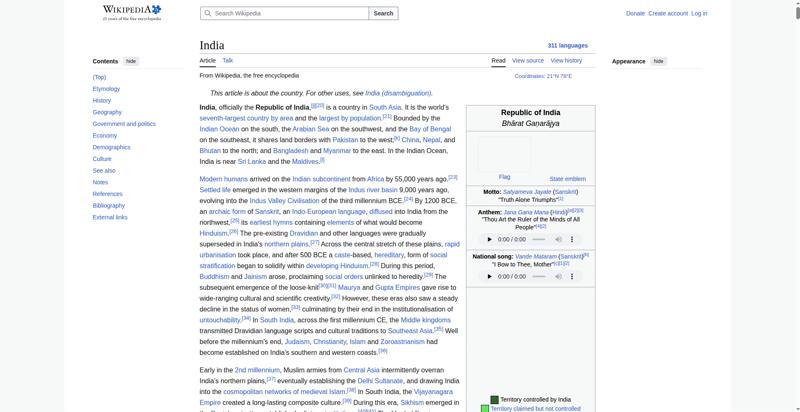Click the 'Republic of India' infobox title
The height and width of the screenshot is (412, 800).
click(x=531, y=113)
